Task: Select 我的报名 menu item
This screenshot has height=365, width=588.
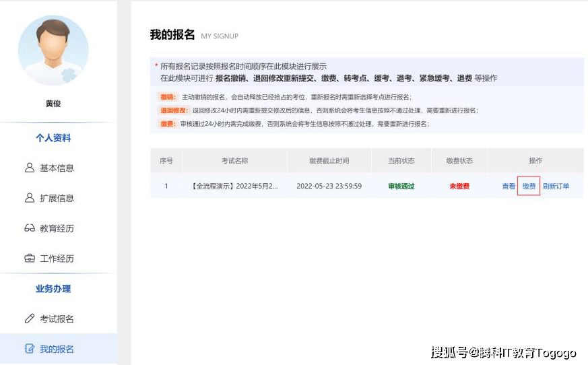Action: (59, 348)
